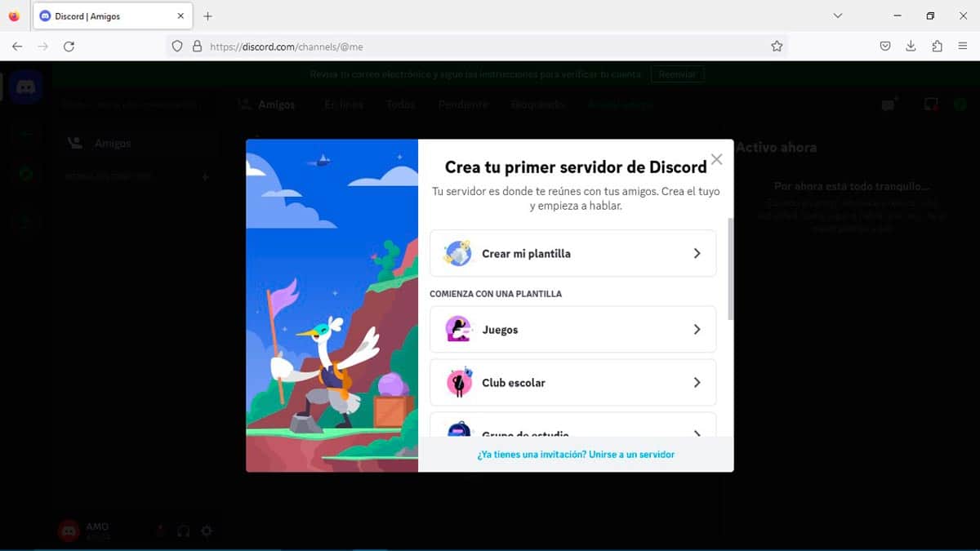Viewport: 980px width, 551px height.
Task: Click the tracking protection shield icon
Action: [x=177, y=47]
